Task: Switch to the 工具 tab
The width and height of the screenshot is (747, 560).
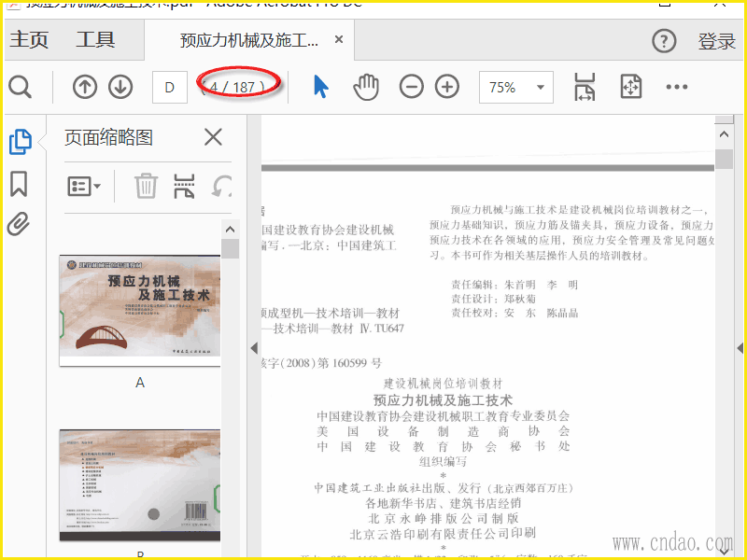Action: (x=95, y=40)
